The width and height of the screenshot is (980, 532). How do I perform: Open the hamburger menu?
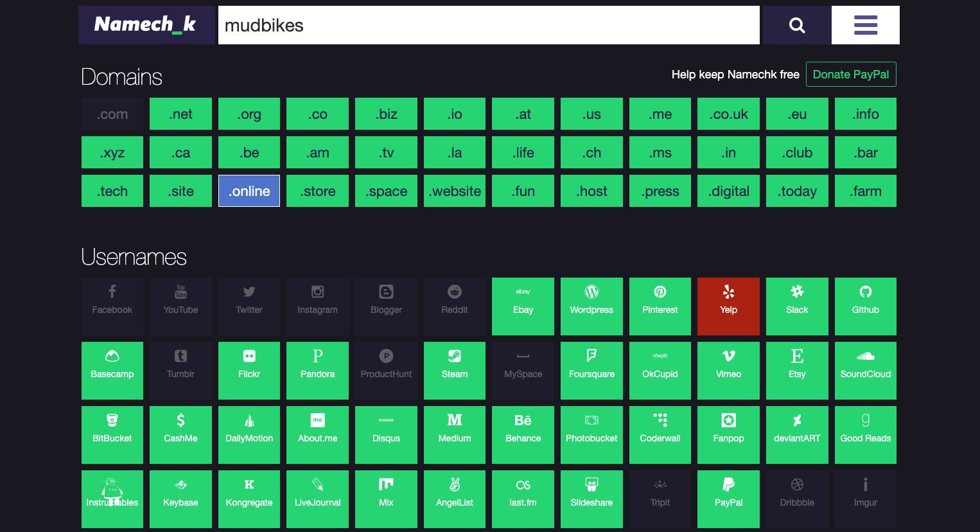(x=866, y=25)
